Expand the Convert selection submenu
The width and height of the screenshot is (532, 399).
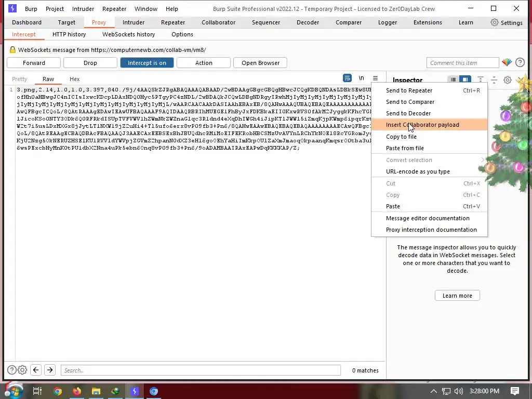(429, 160)
